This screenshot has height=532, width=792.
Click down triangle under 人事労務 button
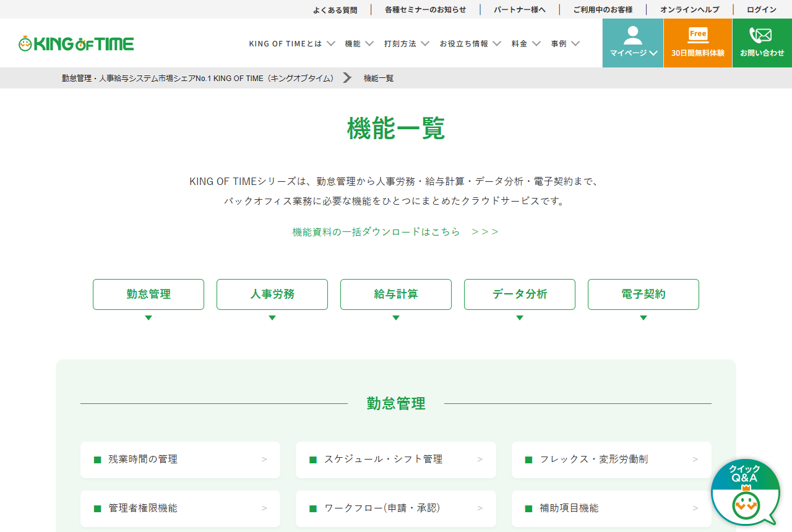pyautogui.click(x=272, y=318)
